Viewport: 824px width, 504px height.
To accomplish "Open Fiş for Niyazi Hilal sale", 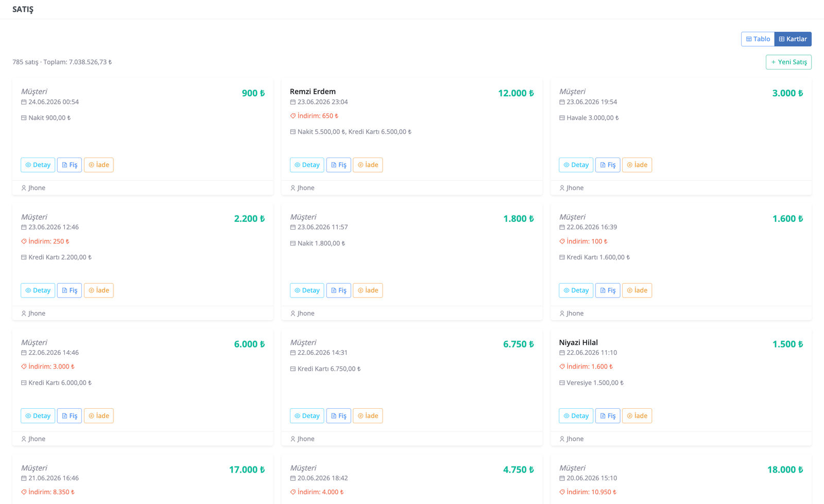I will click(x=608, y=416).
